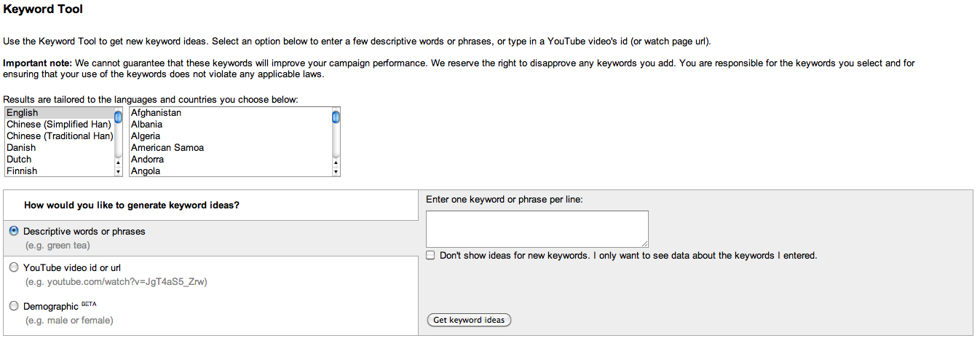Screen dimensions: 980x341
Task: Select the Descriptive words or phrases radio button
Action: pyautogui.click(x=15, y=231)
